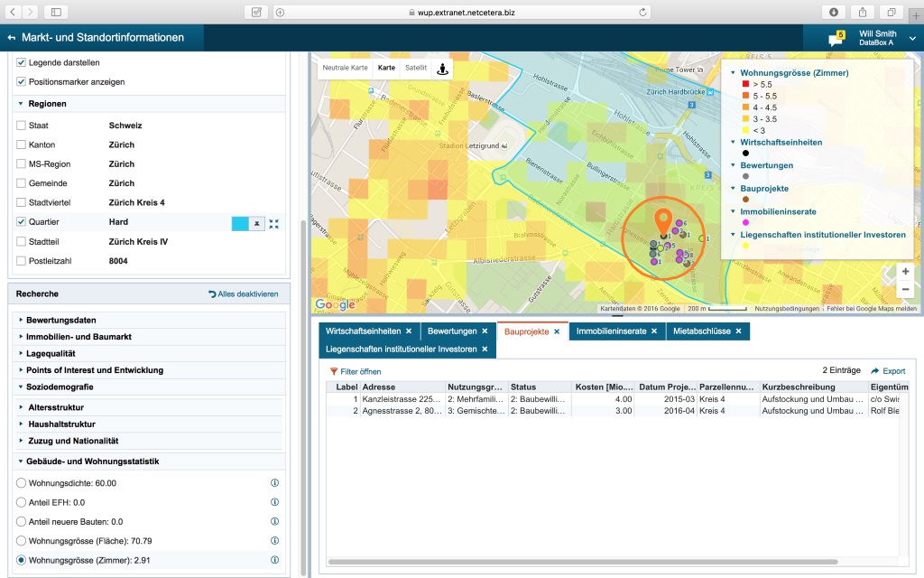The height and width of the screenshot is (578, 924).
Task: Zoom in on the map with plus button
Action: (x=905, y=272)
